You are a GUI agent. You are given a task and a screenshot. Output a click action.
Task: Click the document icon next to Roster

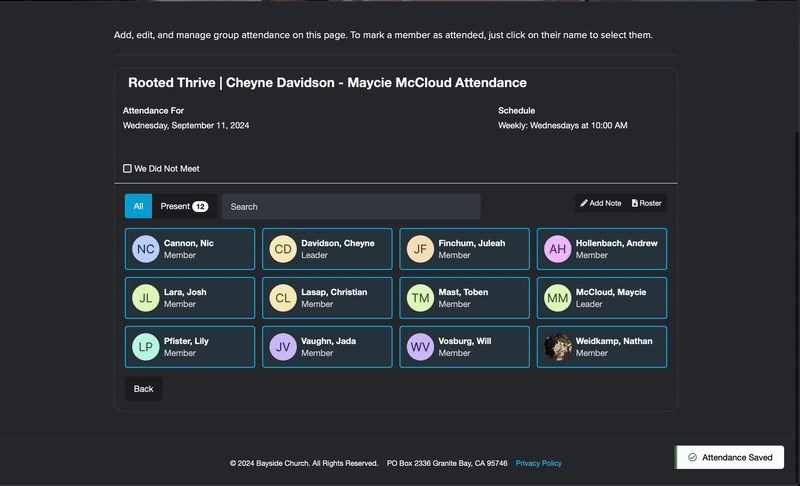635,203
